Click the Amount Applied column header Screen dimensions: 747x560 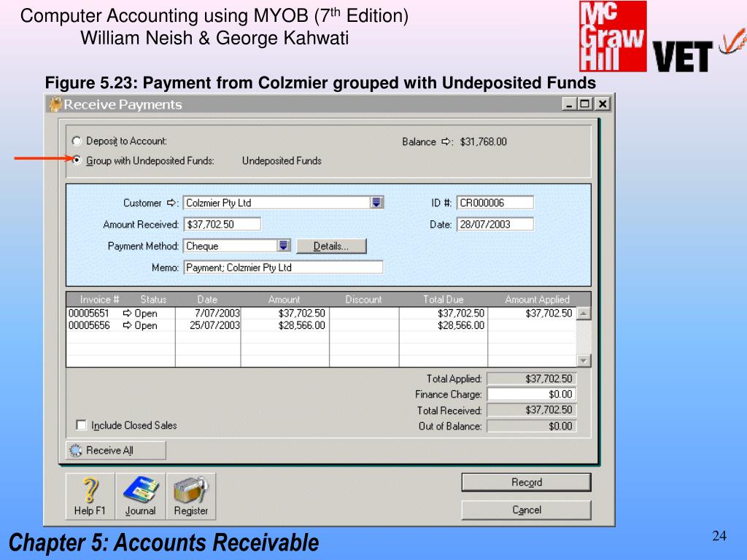click(537, 300)
